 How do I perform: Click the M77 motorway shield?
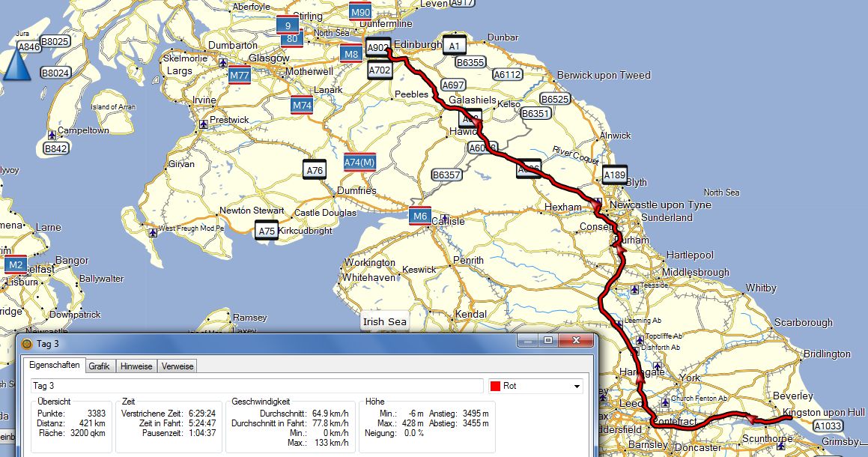[x=240, y=75]
